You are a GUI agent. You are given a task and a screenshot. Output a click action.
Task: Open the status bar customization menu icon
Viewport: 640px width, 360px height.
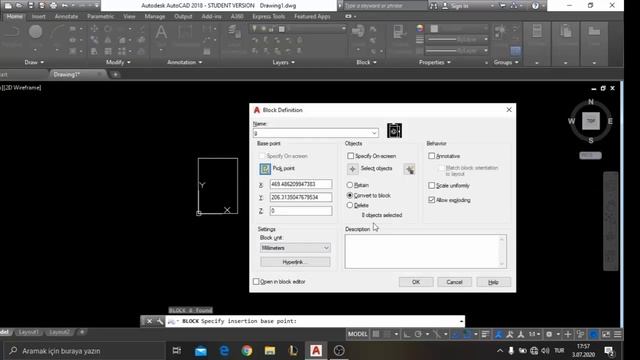click(x=618, y=334)
